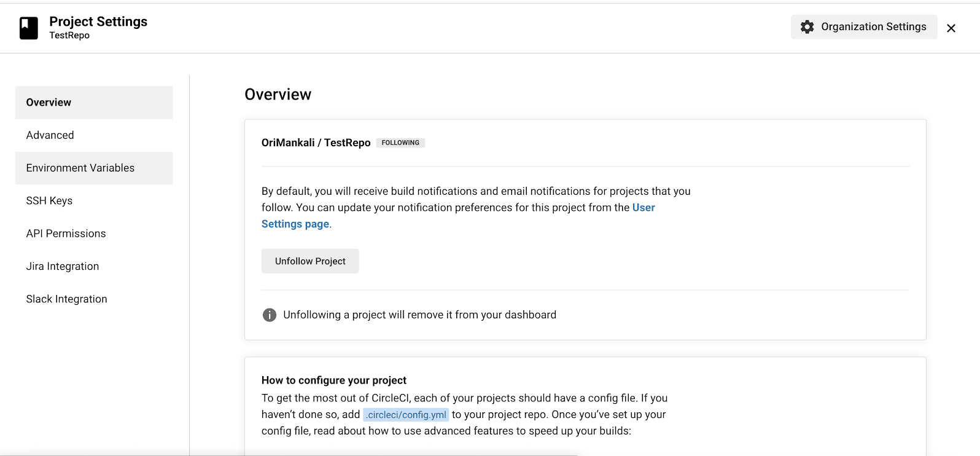This screenshot has width=980, height=456.
Task: Click the FOLLOWING badge
Action: [x=400, y=143]
